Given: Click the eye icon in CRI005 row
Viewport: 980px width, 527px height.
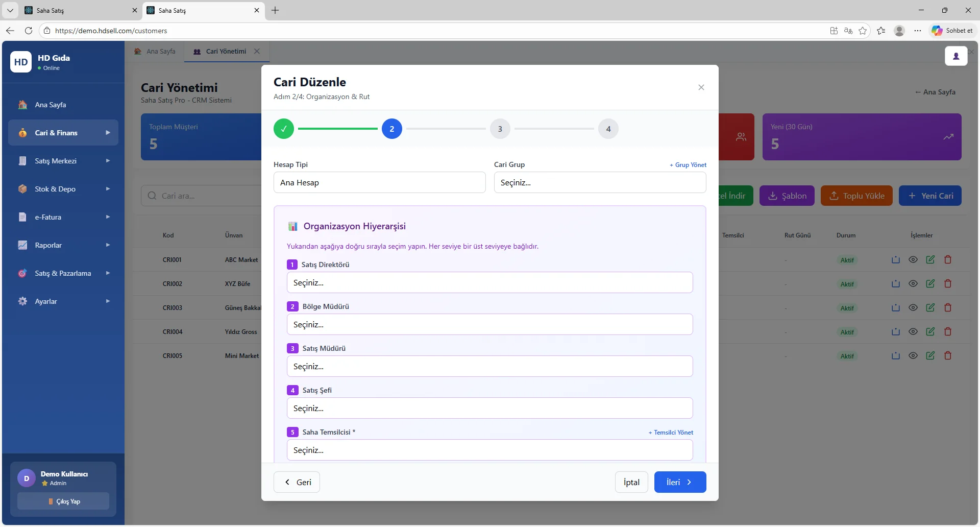Looking at the screenshot, I should click(913, 356).
